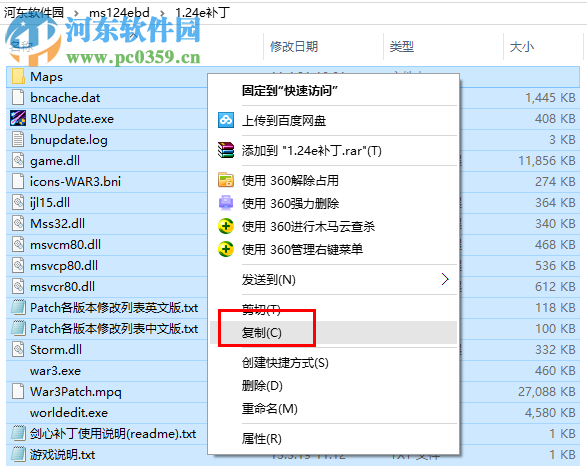Click the ijl15.dll file icon

pyautogui.click(x=18, y=202)
